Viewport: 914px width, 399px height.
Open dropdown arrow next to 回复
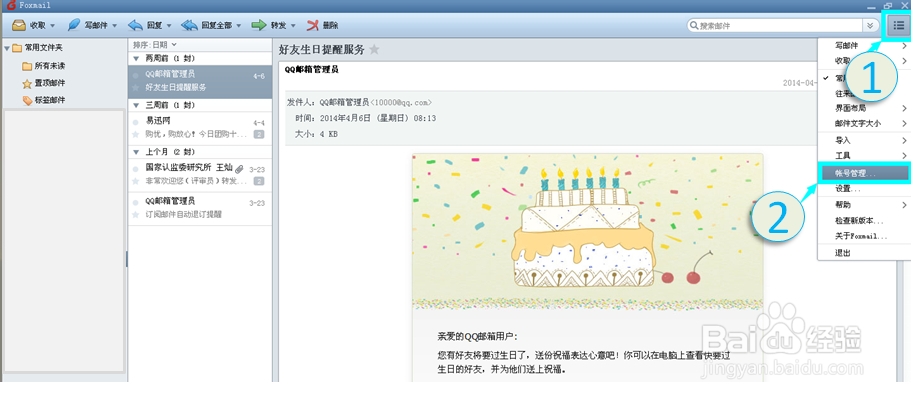169,26
